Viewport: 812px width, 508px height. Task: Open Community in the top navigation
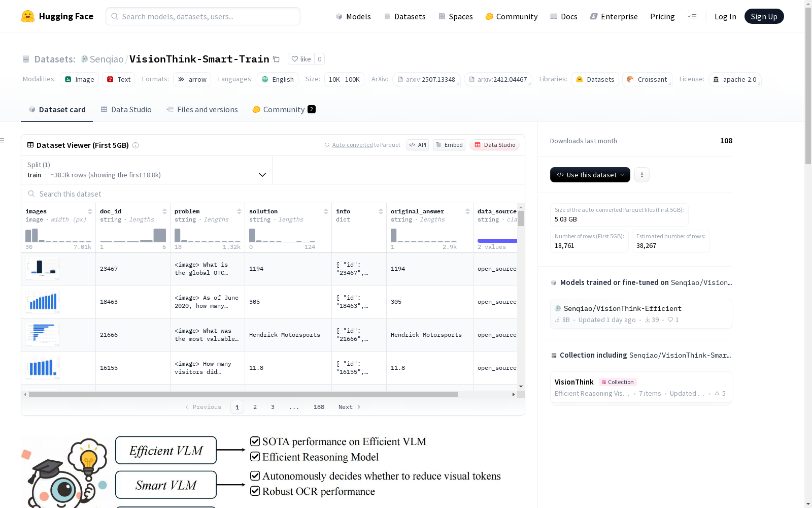[511, 16]
